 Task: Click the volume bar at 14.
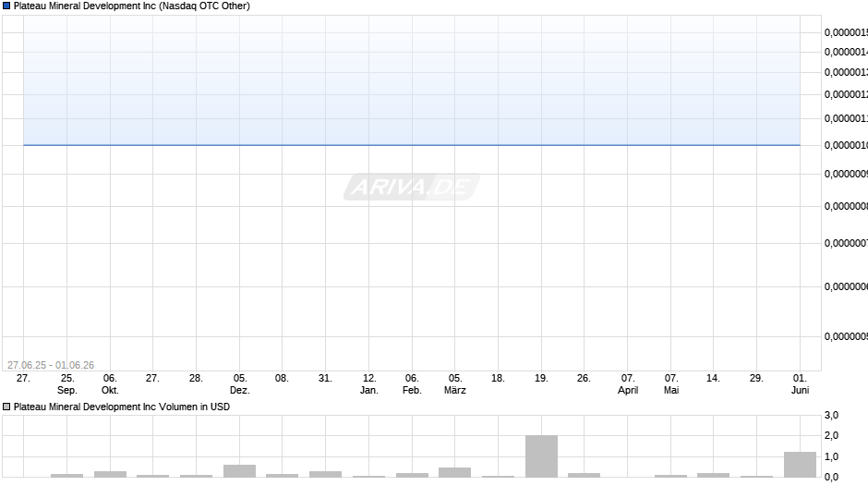pos(713,475)
